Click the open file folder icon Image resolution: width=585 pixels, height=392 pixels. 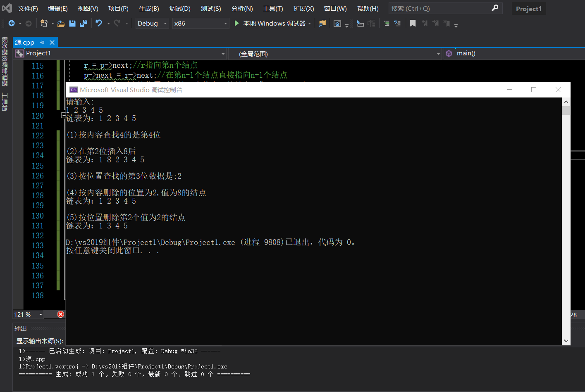tap(61, 24)
